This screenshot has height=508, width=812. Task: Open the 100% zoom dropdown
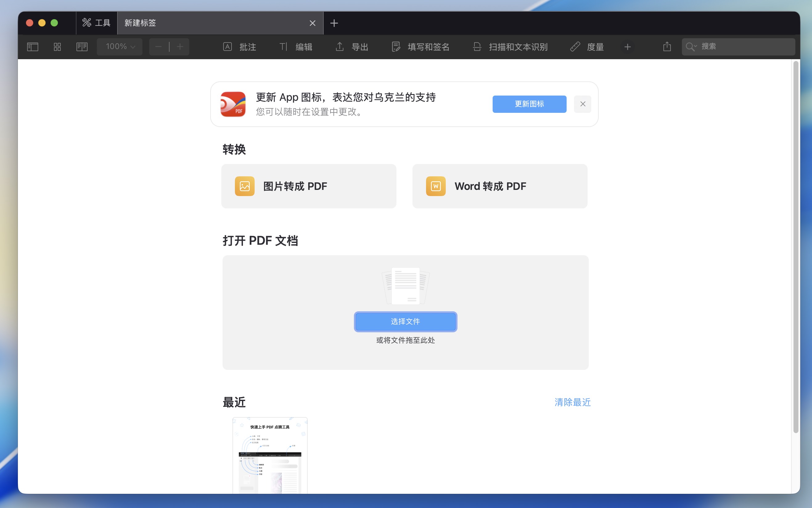(120, 47)
